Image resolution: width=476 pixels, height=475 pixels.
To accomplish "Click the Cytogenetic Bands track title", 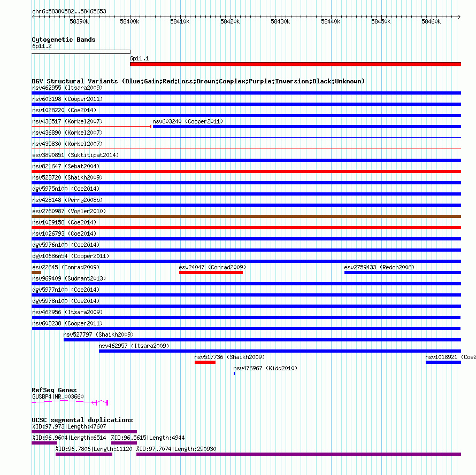I will (64, 40).
